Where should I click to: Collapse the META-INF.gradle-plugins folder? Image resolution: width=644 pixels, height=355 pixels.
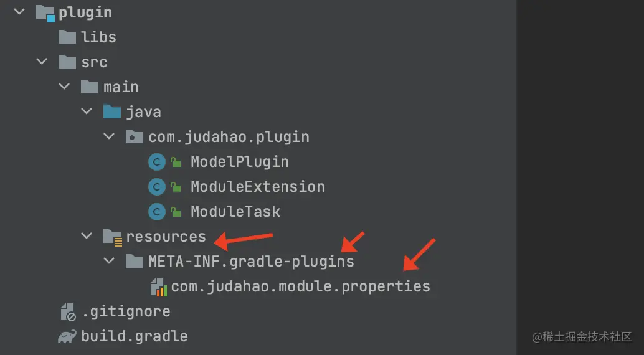[x=109, y=261]
